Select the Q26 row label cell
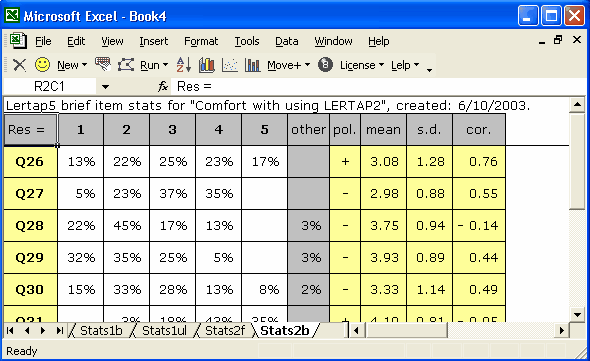 coord(30,162)
